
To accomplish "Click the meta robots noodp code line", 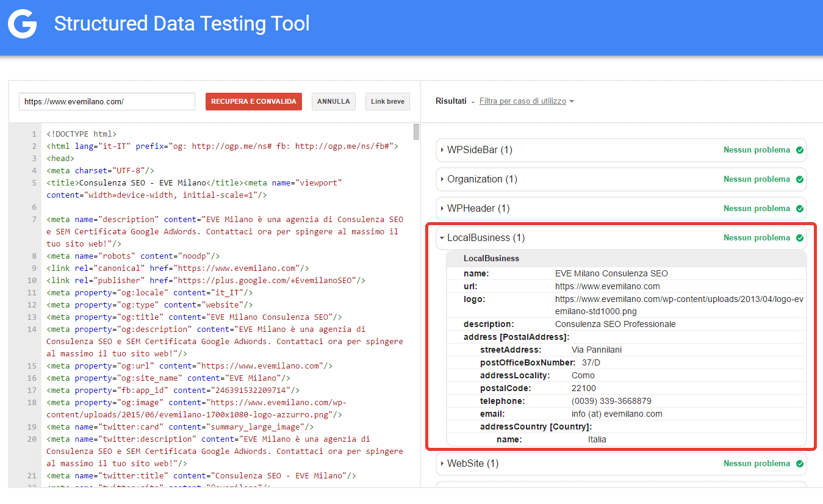I will click(x=133, y=256).
